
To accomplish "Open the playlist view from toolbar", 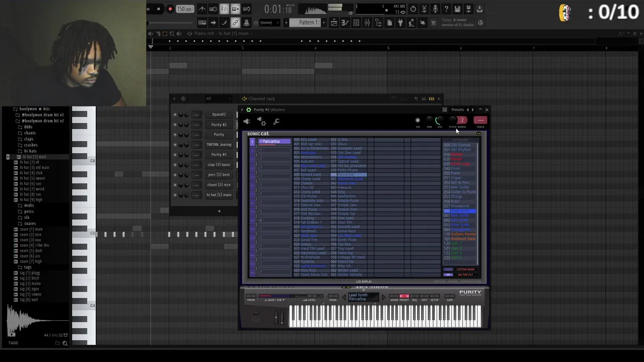I will [x=334, y=23].
